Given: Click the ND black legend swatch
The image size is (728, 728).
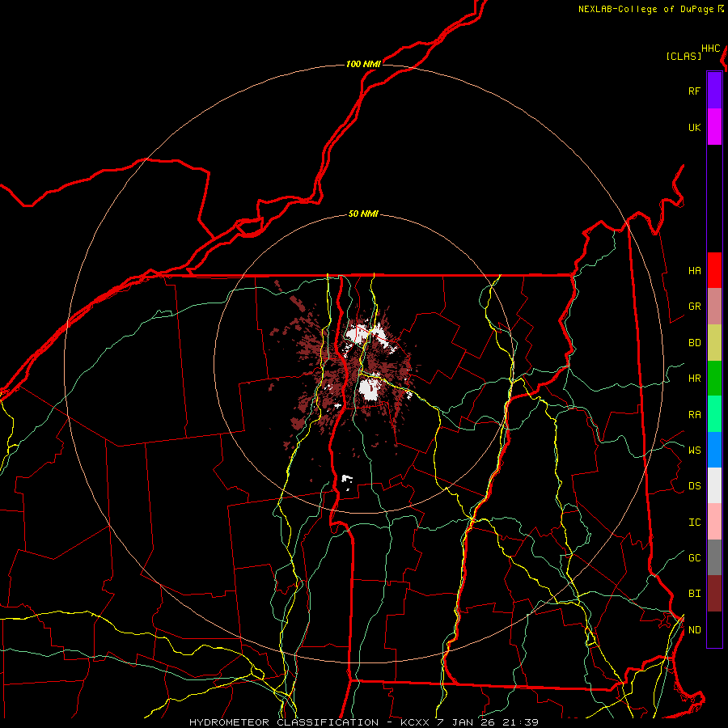Looking at the screenshot, I should (714, 629).
